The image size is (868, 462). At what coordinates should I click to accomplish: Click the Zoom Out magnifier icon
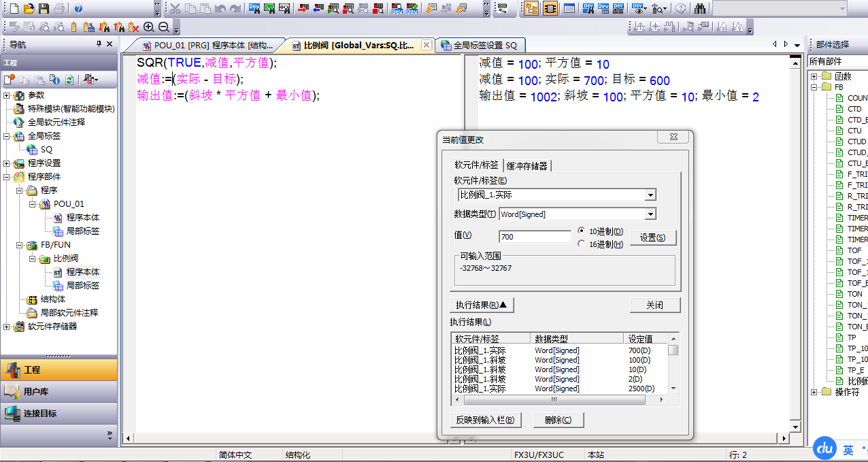(x=163, y=27)
